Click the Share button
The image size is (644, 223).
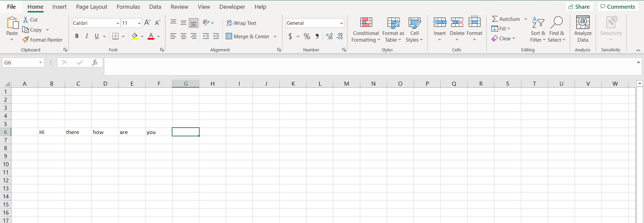579,7
